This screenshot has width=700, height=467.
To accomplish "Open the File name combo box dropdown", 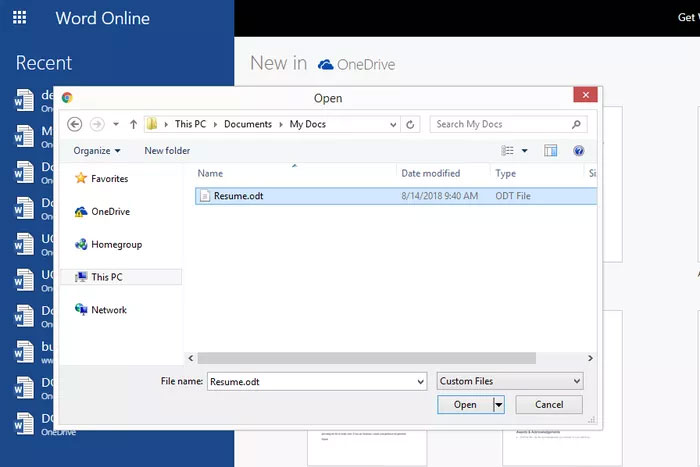I will coord(420,381).
